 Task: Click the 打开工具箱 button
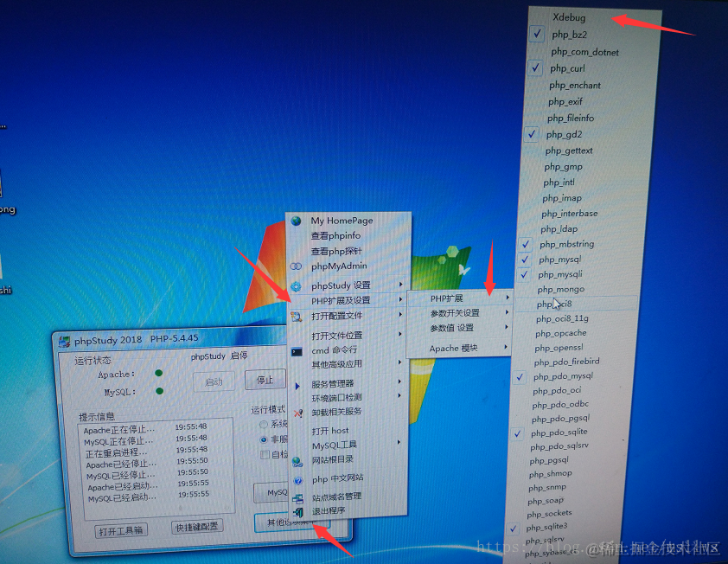pos(121,530)
